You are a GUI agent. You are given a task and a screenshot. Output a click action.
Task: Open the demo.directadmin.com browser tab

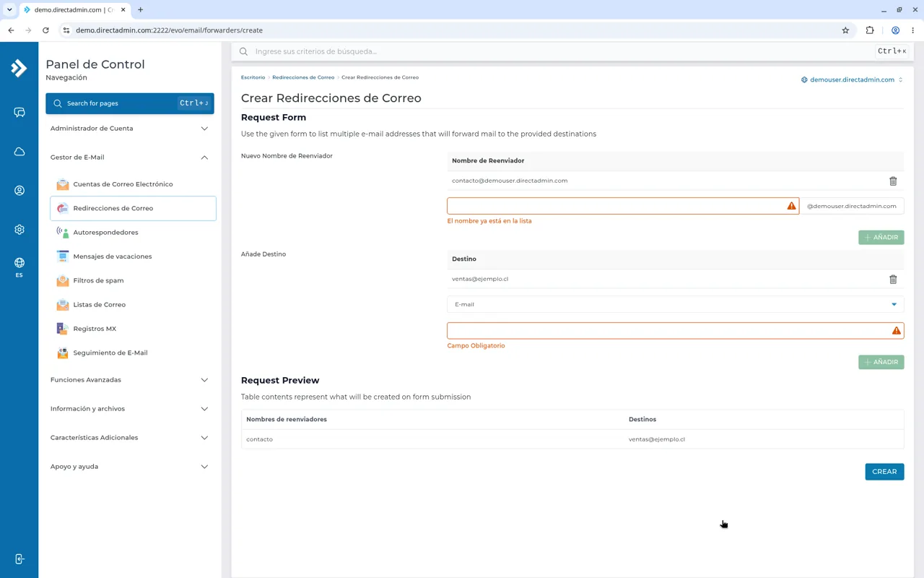74,10
